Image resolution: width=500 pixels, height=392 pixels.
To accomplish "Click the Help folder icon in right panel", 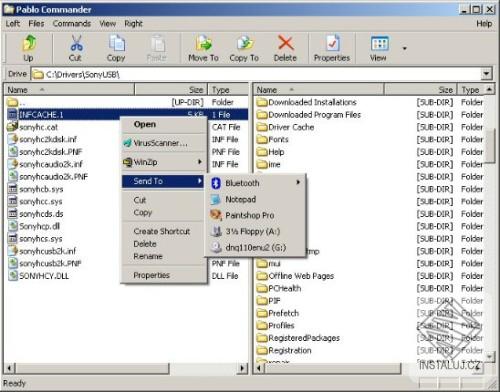I will 262,152.
